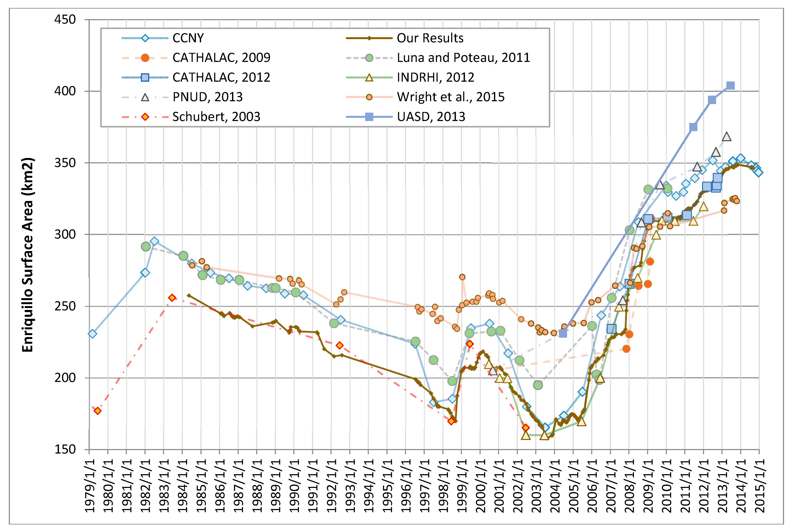This screenshot has height=532, width=792.
Task: Click the CCNY diamond legend marker
Action: pyautogui.click(x=145, y=38)
